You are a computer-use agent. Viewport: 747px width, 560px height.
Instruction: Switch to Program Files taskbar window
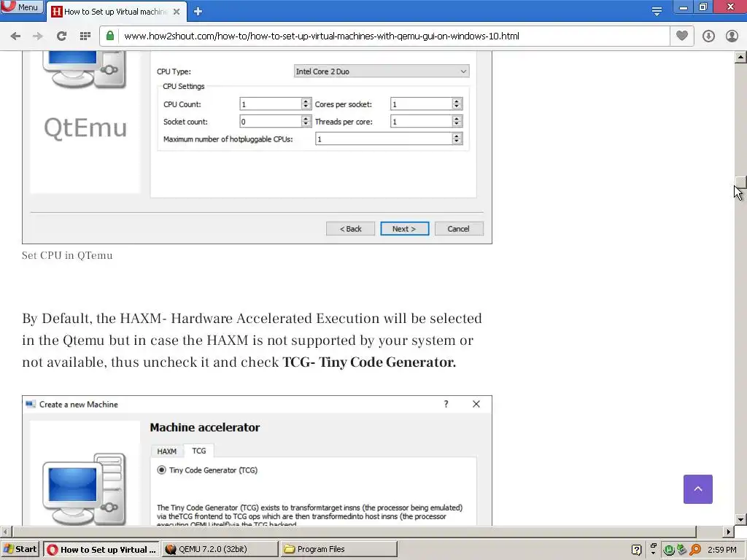(x=338, y=549)
